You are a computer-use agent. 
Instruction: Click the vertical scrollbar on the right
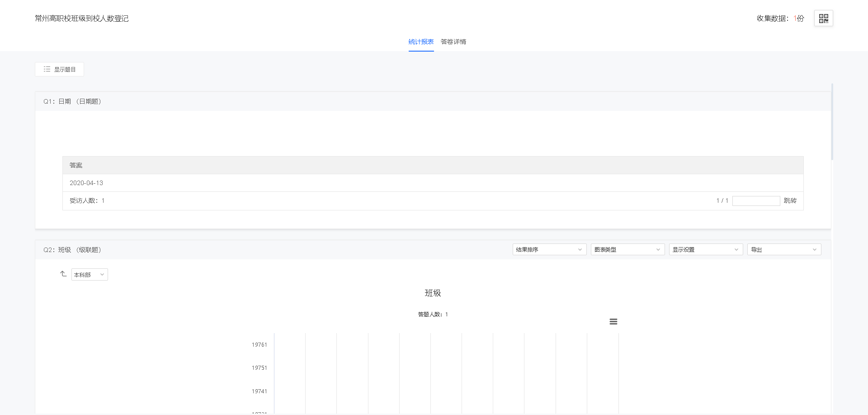[x=832, y=122]
